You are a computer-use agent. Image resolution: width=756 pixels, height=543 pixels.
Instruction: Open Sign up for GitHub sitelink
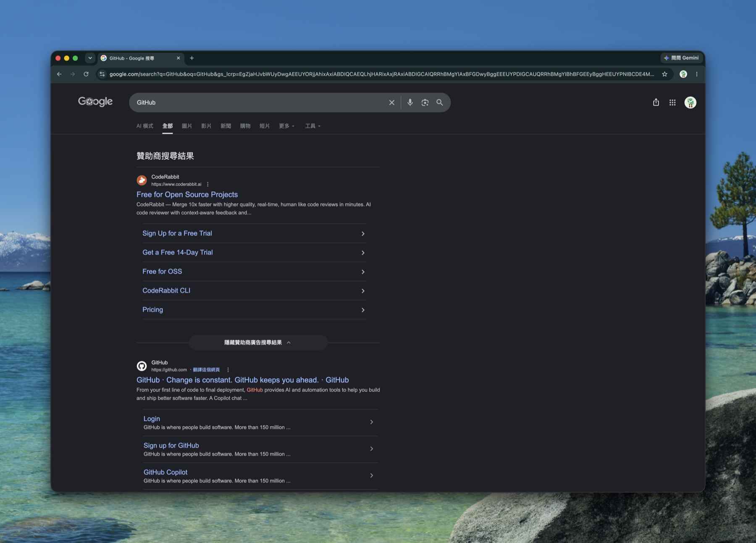click(171, 445)
